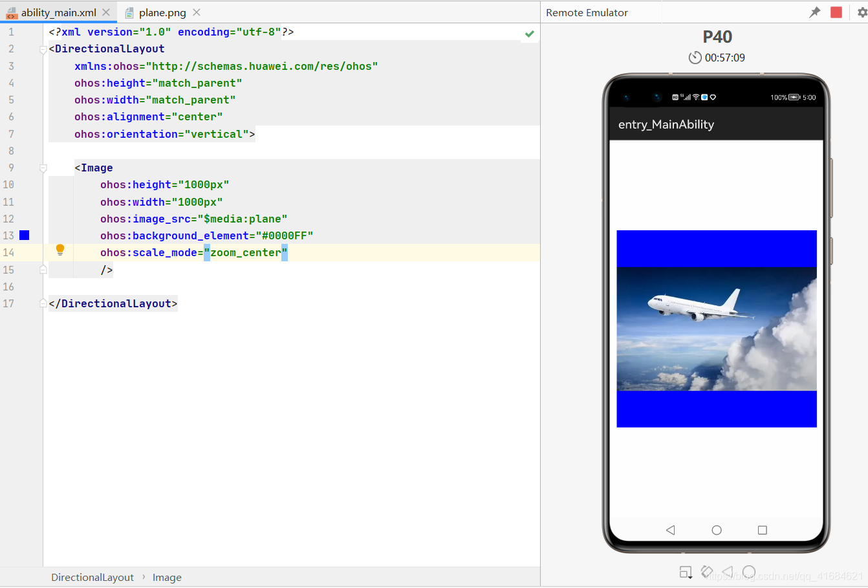Pin the Remote Emulator panel

click(x=815, y=12)
